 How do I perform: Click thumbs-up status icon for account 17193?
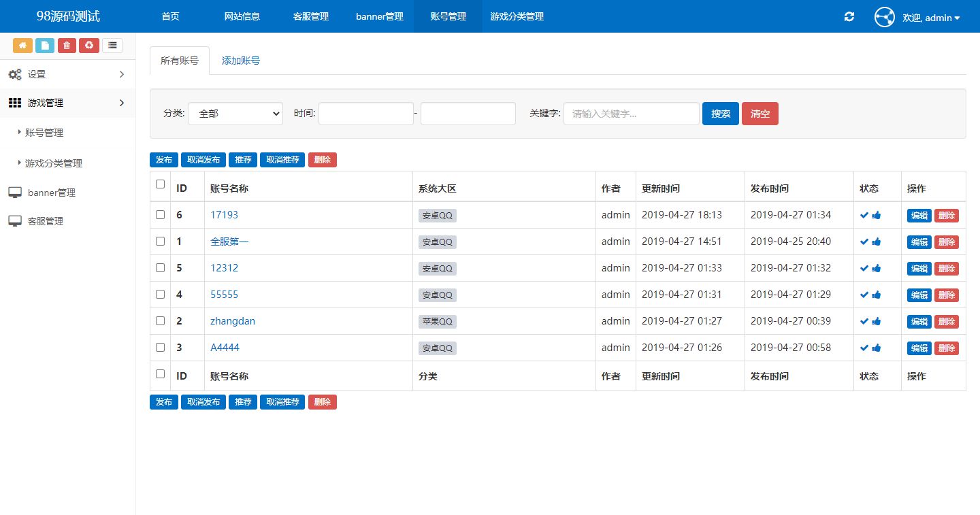pyautogui.click(x=877, y=215)
